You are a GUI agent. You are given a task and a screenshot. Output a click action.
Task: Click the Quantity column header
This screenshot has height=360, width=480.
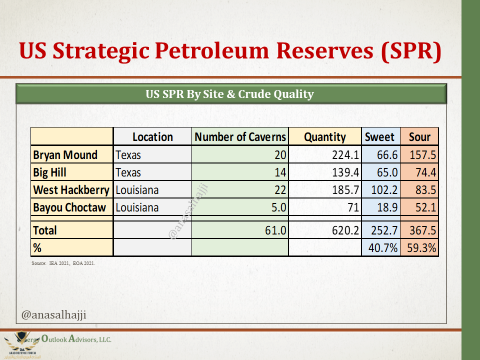(325, 137)
